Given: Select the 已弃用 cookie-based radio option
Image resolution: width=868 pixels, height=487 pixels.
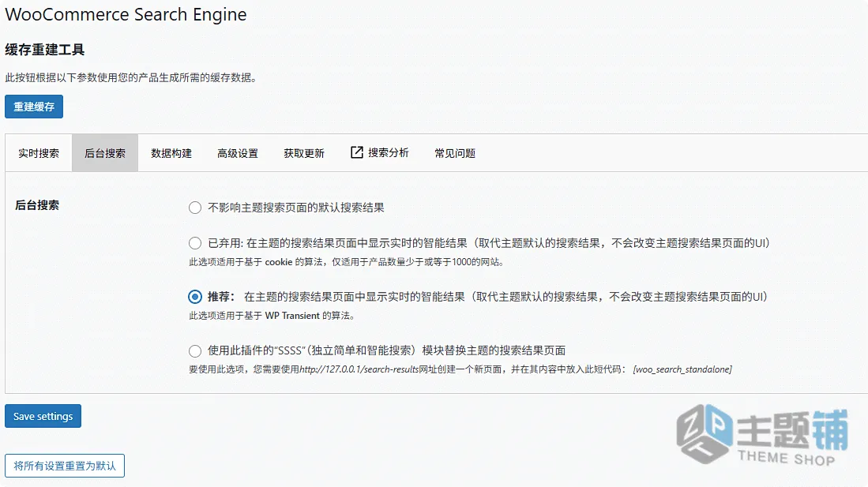Looking at the screenshot, I should point(195,243).
